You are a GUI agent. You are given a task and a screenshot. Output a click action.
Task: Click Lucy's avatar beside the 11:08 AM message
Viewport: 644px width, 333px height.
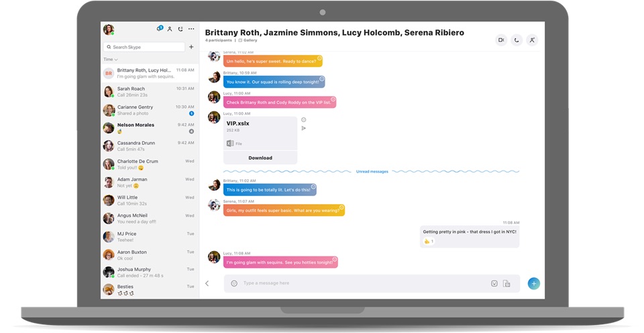[x=214, y=257]
